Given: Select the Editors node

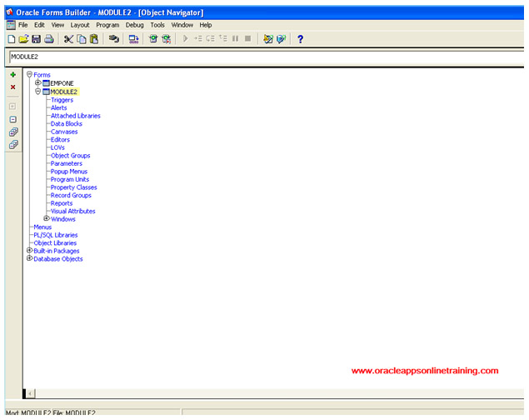Looking at the screenshot, I should coord(60,139).
